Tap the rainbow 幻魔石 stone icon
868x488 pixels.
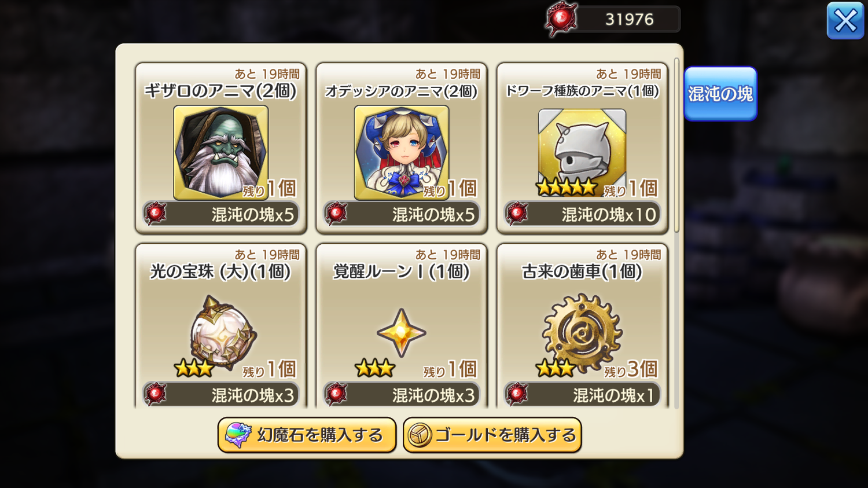point(238,435)
